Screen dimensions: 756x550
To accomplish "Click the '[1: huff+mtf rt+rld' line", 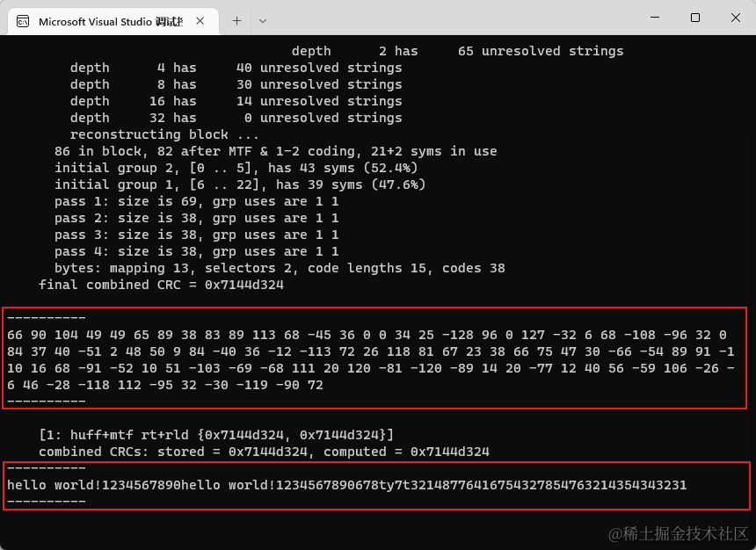I will click(216, 435).
